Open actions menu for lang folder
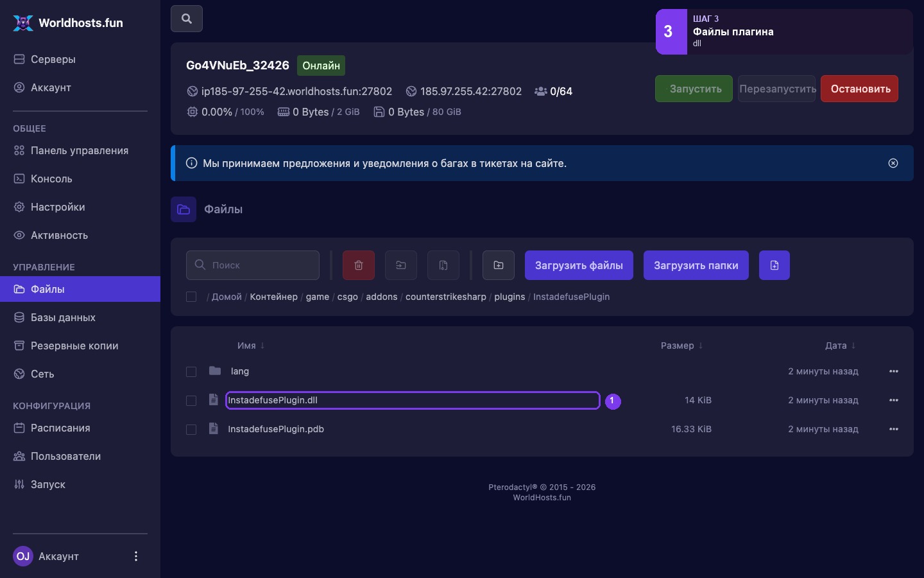Image resolution: width=924 pixels, height=578 pixels. pyautogui.click(x=894, y=371)
